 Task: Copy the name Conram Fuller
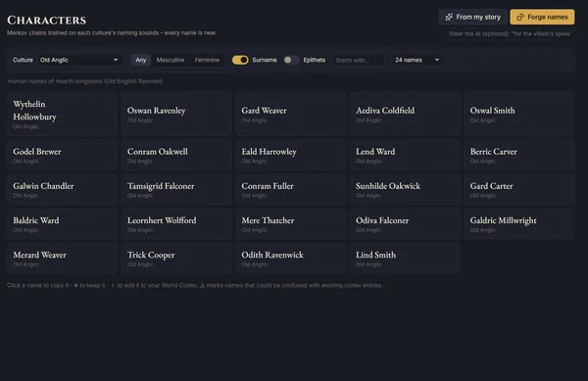coord(268,186)
